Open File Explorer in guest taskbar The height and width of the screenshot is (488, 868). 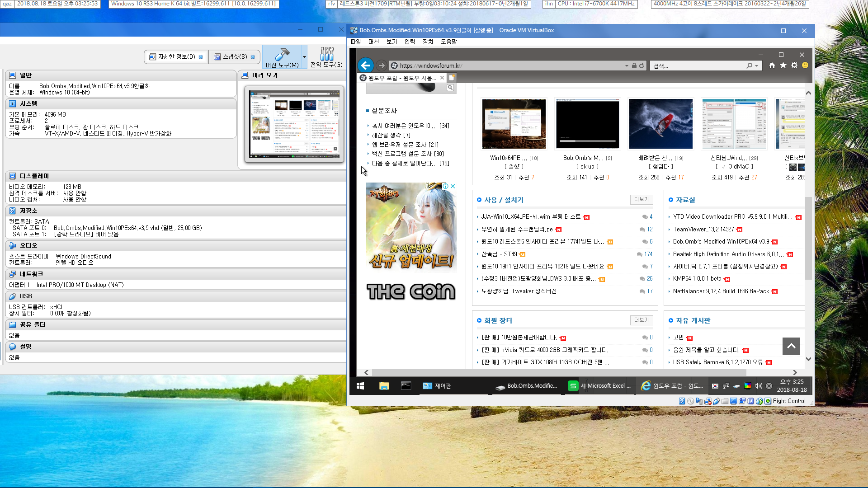coord(384,386)
